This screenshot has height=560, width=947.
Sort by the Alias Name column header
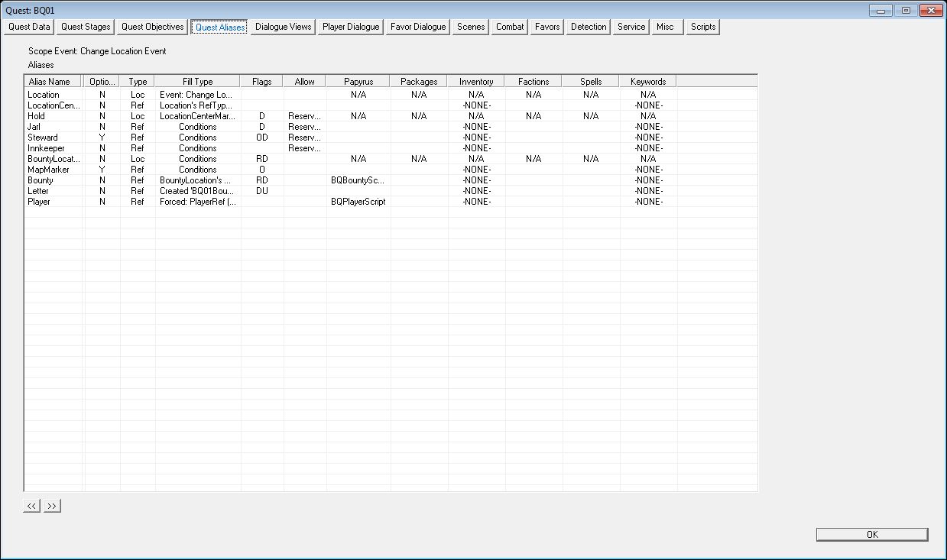(x=54, y=81)
